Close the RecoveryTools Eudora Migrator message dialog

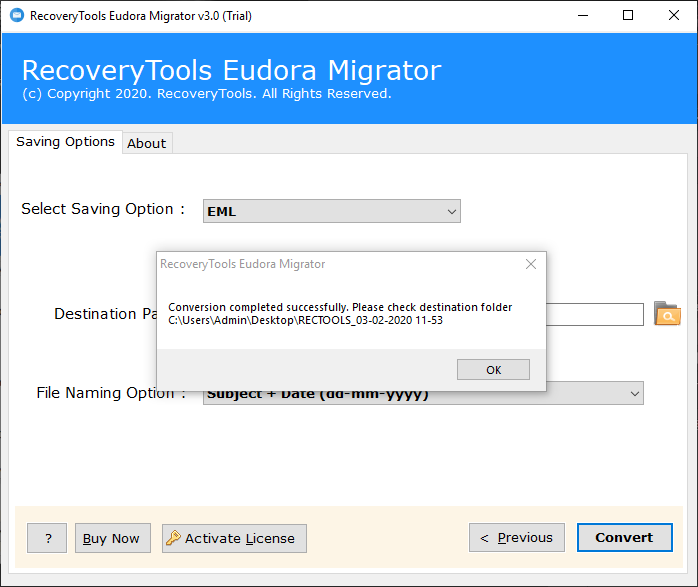531,264
